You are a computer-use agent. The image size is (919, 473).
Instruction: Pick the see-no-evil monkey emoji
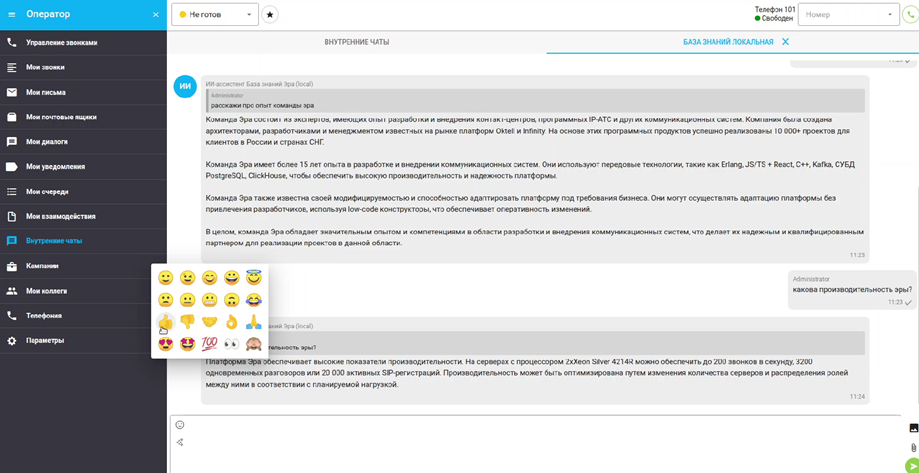253,343
